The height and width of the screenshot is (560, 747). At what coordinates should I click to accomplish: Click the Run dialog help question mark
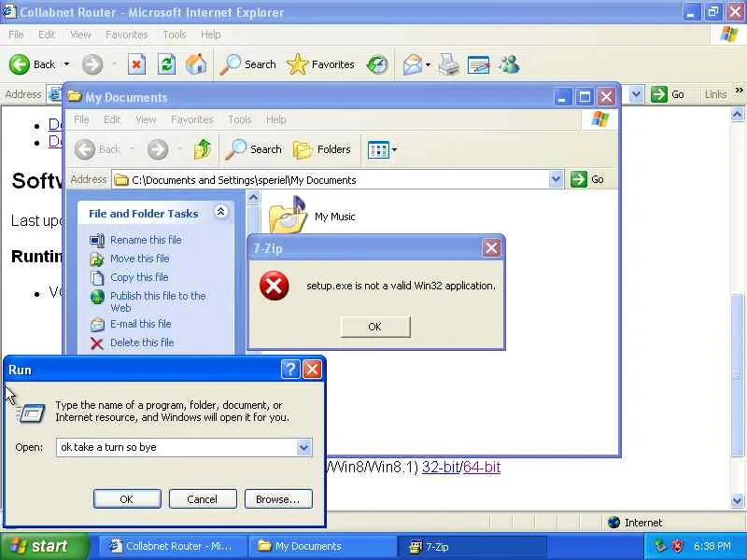click(290, 369)
